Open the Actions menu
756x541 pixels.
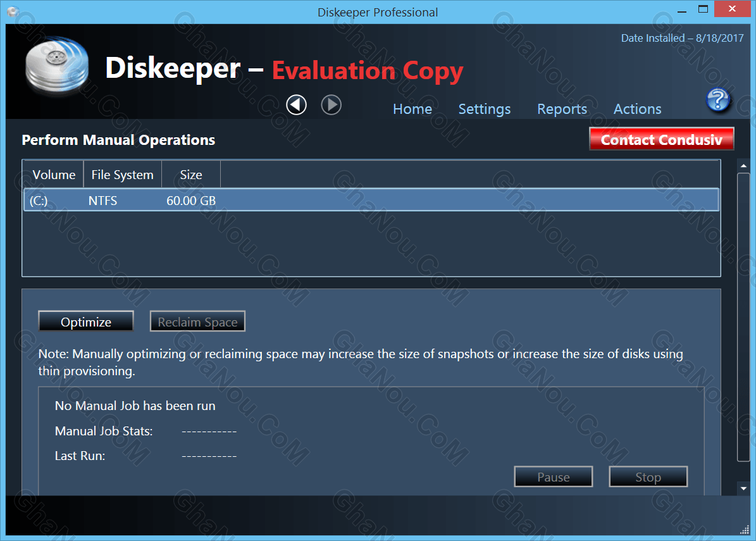click(637, 109)
